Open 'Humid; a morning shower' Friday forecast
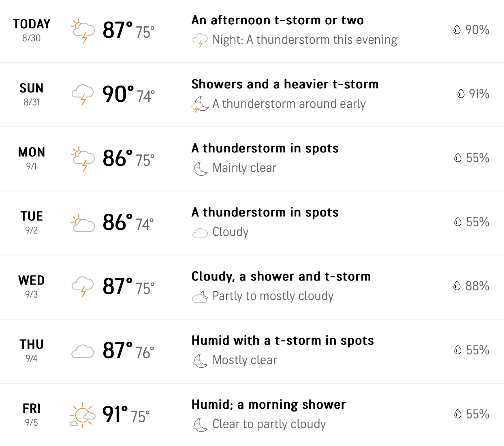Viewport: 504px width, 446px height. click(269, 405)
